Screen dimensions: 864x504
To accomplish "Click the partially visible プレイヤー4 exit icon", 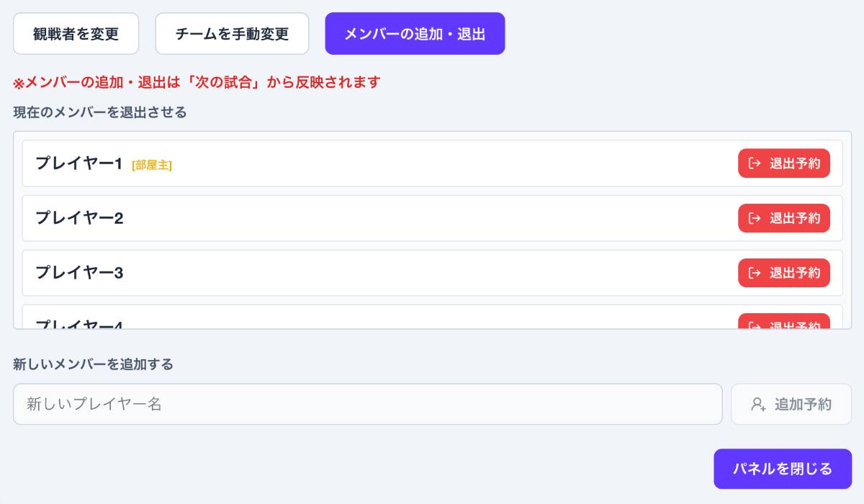I will point(755,325).
